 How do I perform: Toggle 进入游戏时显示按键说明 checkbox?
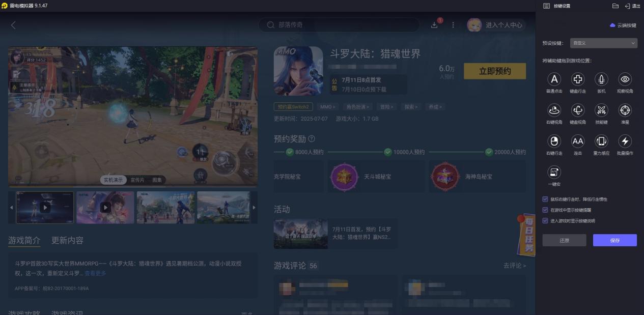pyautogui.click(x=545, y=221)
